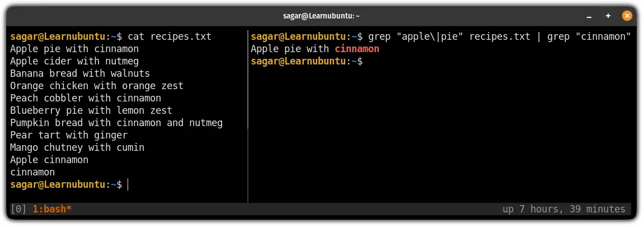
Task: Click line Mango chutney with cumin
Action: pyautogui.click(x=77, y=147)
